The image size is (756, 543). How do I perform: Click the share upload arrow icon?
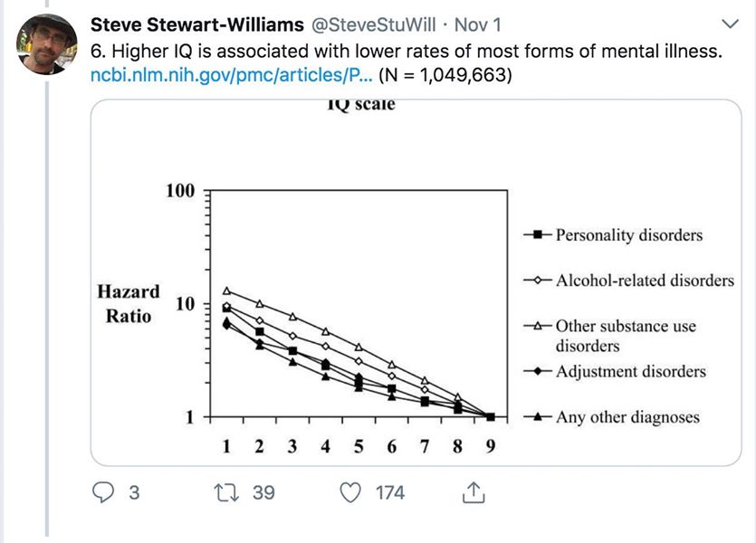pos(472,493)
